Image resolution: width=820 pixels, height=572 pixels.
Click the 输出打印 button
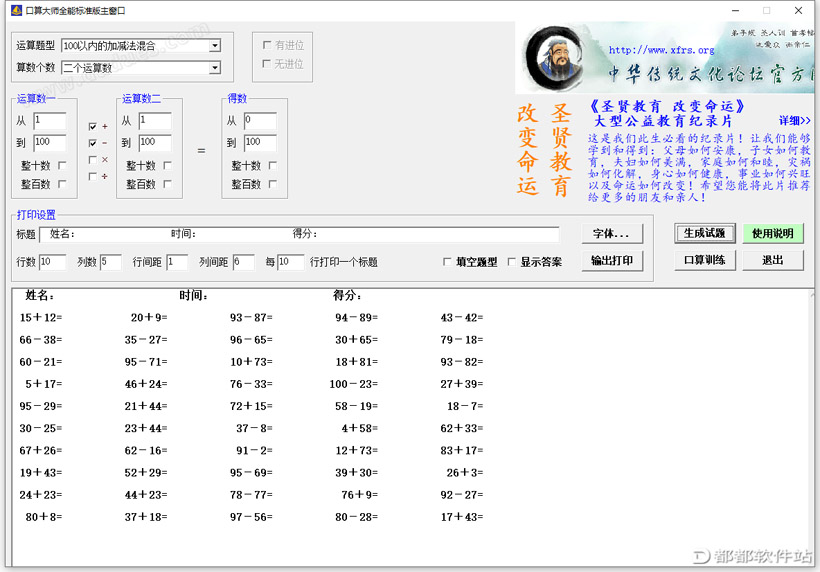(x=612, y=260)
